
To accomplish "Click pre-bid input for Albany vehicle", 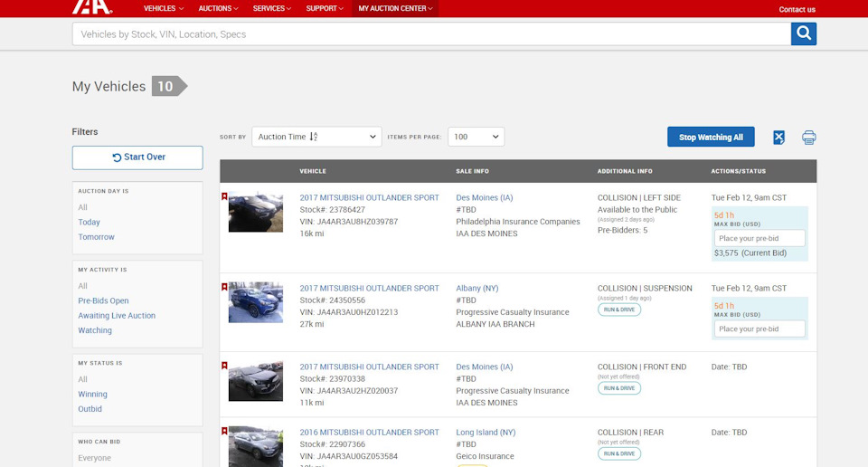I will (759, 329).
